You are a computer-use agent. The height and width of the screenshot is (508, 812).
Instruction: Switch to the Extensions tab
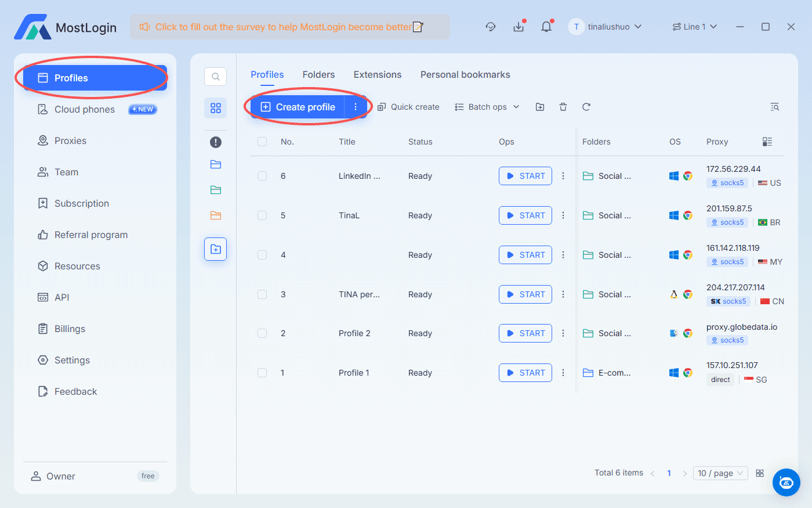pyautogui.click(x=377, y=74)
